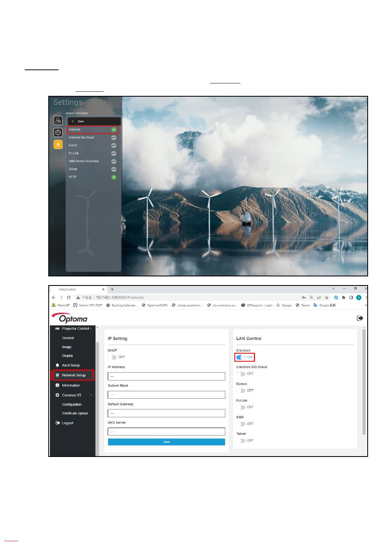The image size is (392, 559).
Task: Open Network Setup in sidebar
Action: point(73,375)
